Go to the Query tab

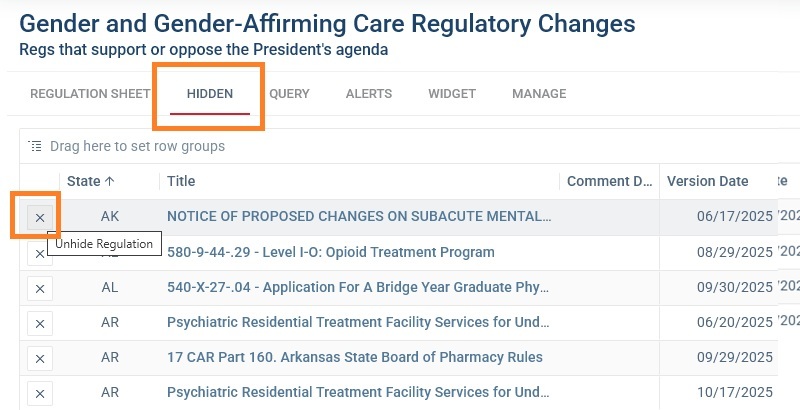coord(289,94)
